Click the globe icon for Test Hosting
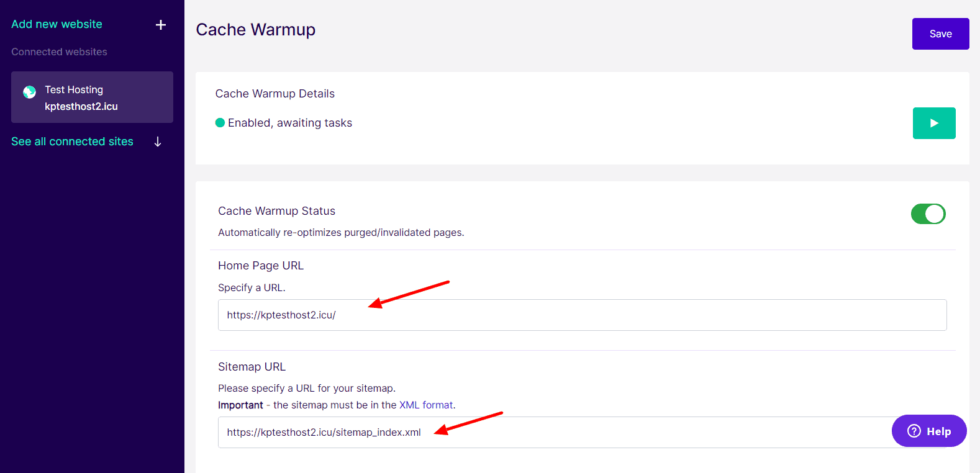The height and width of the screenshot is (473, 980). [29, 92]
